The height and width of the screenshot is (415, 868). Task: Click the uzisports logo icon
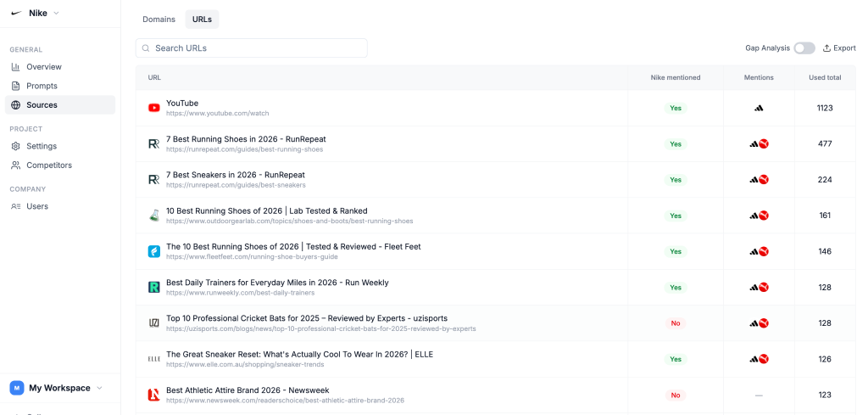tap(154, 323)
